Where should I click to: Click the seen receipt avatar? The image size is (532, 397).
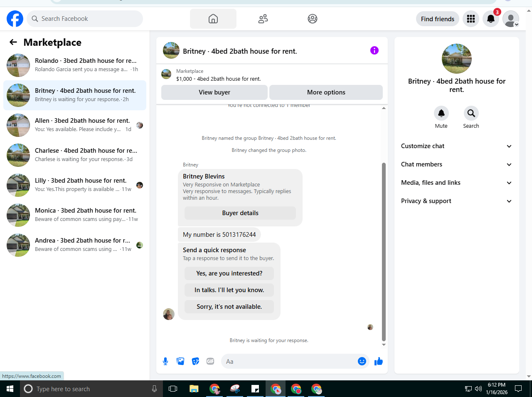coord(370,327)
